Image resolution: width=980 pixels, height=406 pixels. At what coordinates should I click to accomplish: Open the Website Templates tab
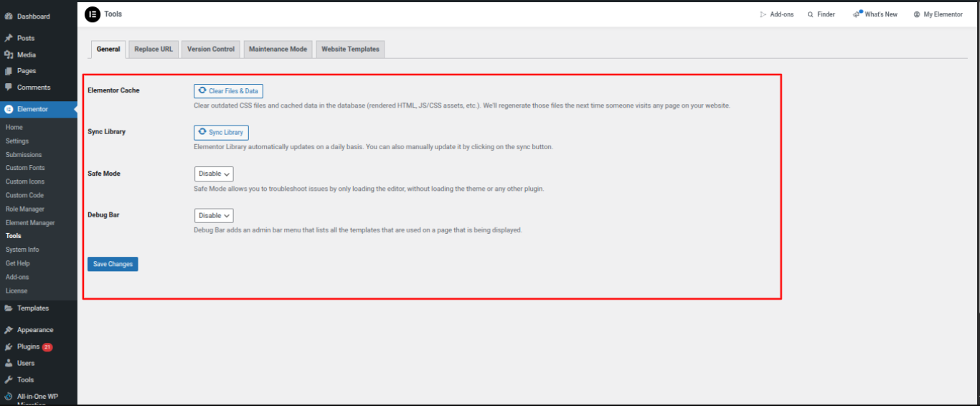[x=350, y=49]
